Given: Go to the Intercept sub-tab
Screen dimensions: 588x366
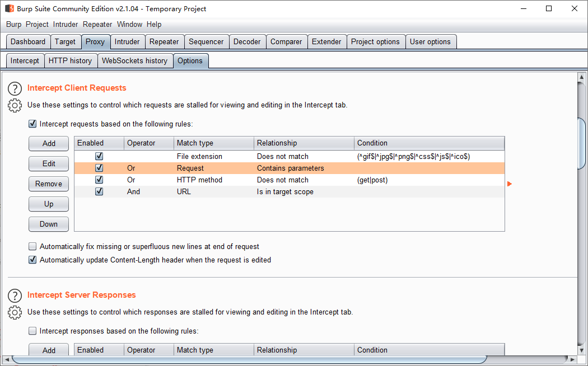Looking at the screenshot, I should 25,60.
